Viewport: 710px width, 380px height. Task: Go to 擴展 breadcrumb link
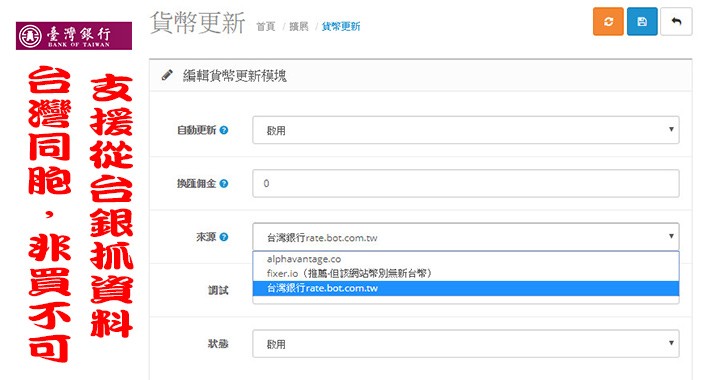pyautogui.click(x=299, y=27)
